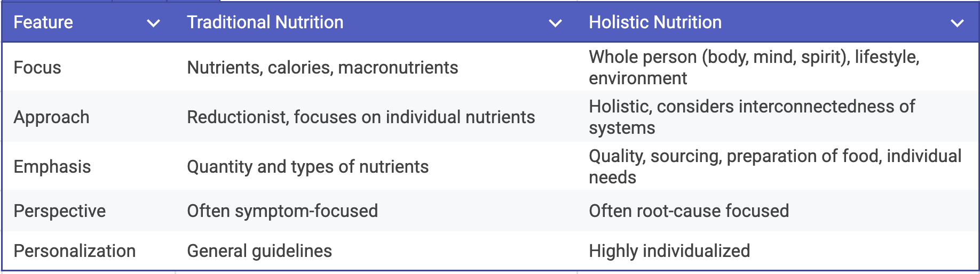980x274 pixels.
Task: Open the Holistic Nutrition column dropdown chevron
Action: coord(957,23)
